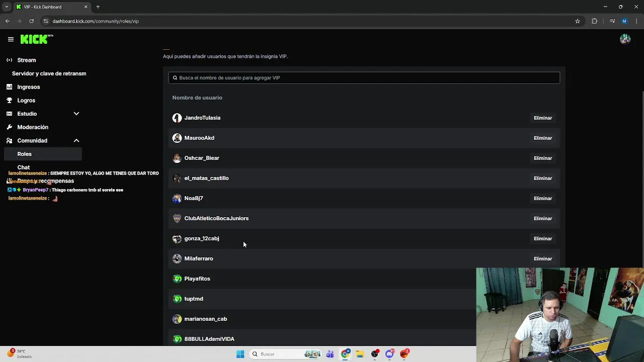The image size is (644, 362).
Task: Open the weather widget showing Soleado
Action: 19,354
